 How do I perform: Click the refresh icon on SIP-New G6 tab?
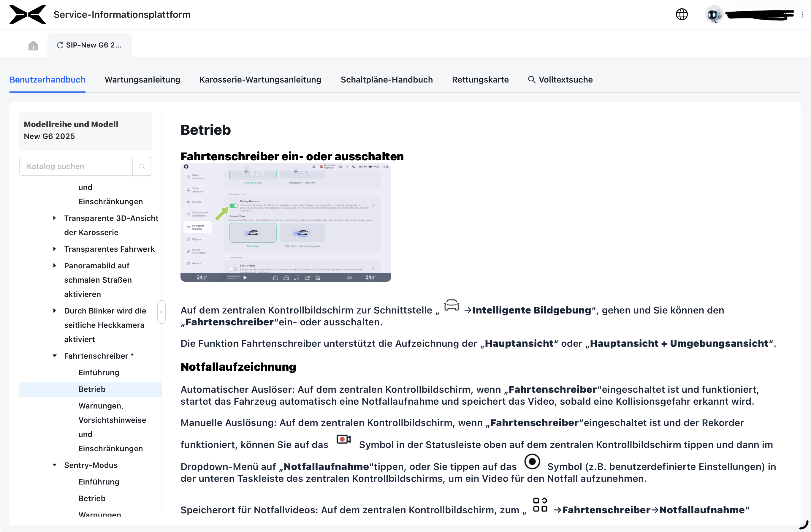(60, 45)
